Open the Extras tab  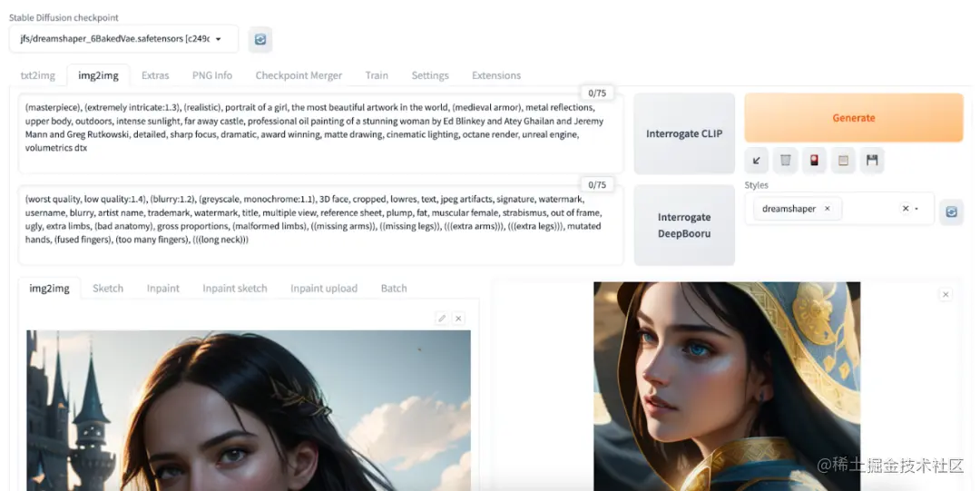pos(155,75)
